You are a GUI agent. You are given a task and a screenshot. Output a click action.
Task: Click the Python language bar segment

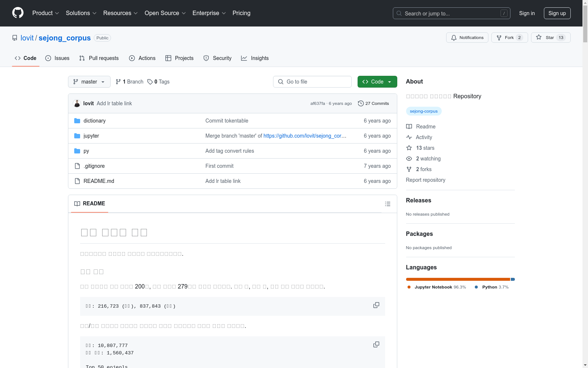[x=513, y=279]
